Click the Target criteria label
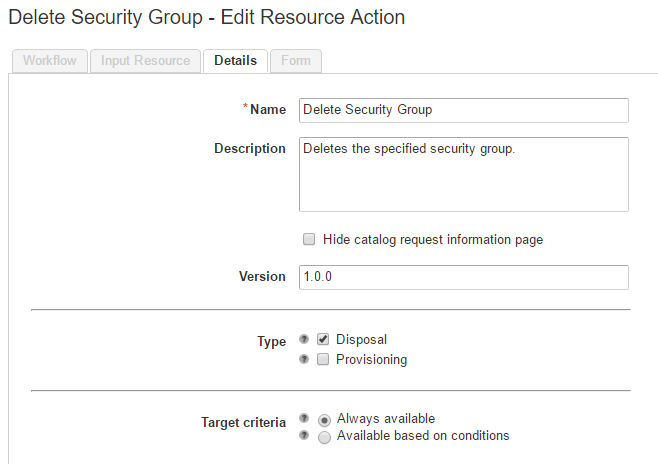Screen dimensions: 658x464 (x=243, y=422)
